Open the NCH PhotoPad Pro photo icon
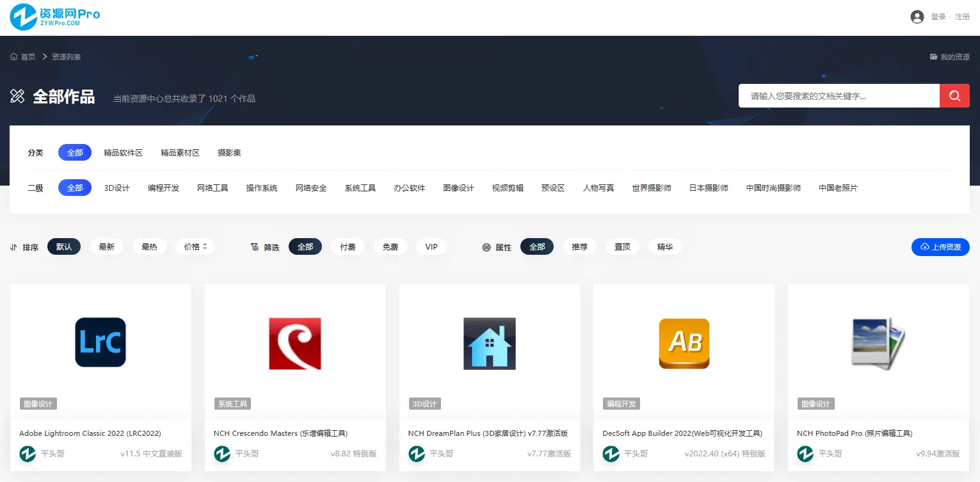 [878, 343]
